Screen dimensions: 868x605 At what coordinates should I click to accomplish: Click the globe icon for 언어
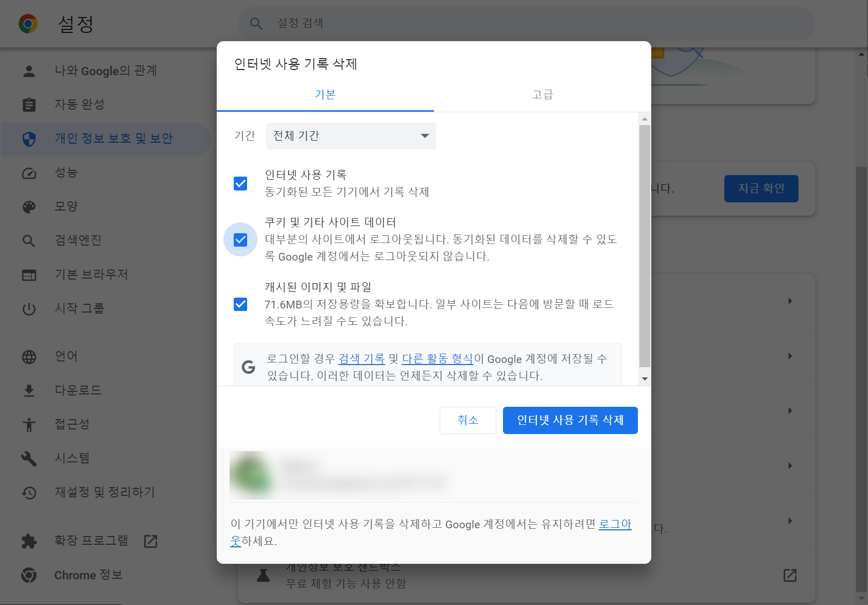click(x=29, y=357)
